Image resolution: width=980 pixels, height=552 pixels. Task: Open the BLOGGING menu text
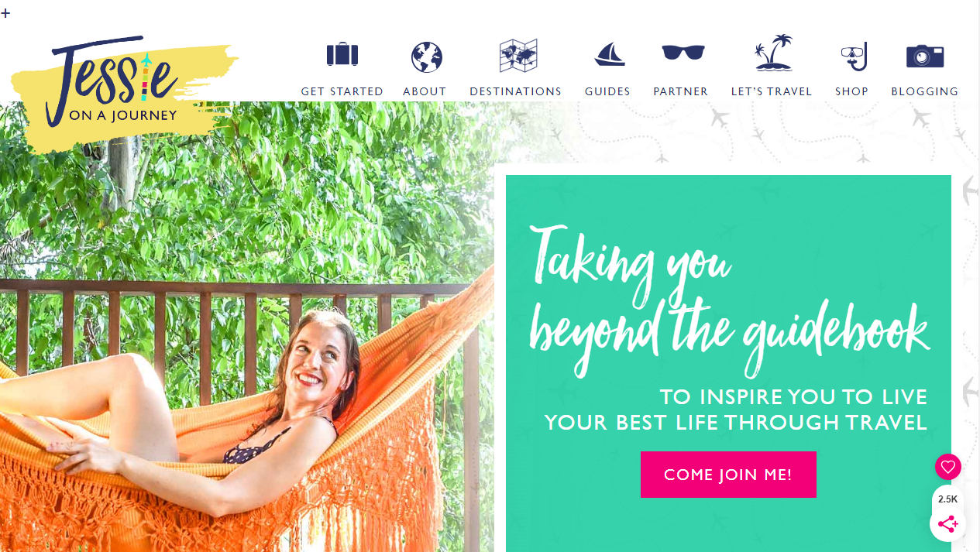click(x=925, y=91)
